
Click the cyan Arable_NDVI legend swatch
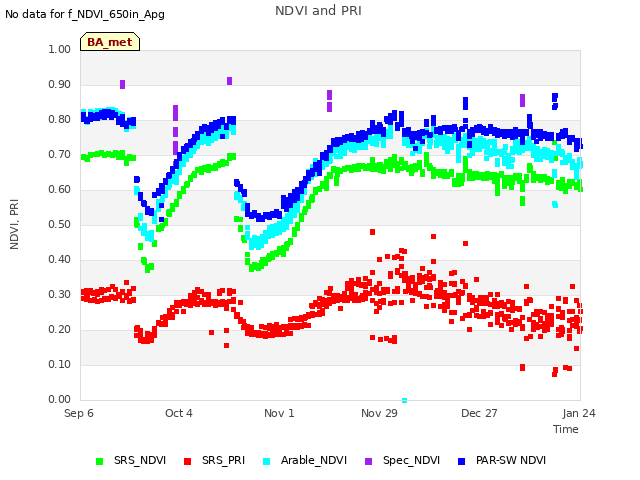(x=266, y=461)
